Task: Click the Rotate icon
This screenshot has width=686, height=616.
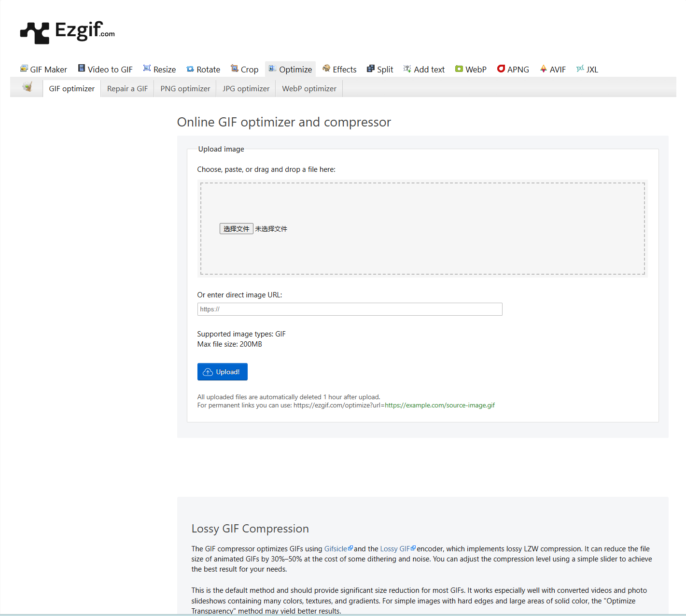Action: point(190,69)
